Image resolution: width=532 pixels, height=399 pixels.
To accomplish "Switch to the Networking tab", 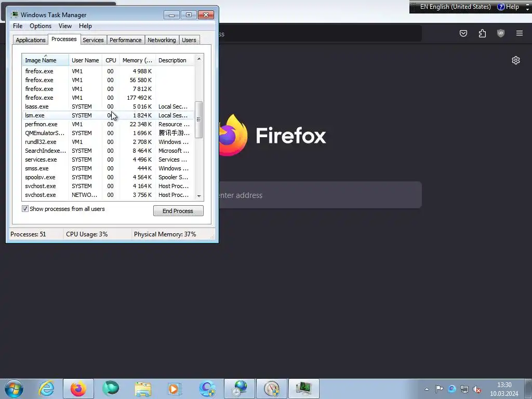I will click(162, 40).
